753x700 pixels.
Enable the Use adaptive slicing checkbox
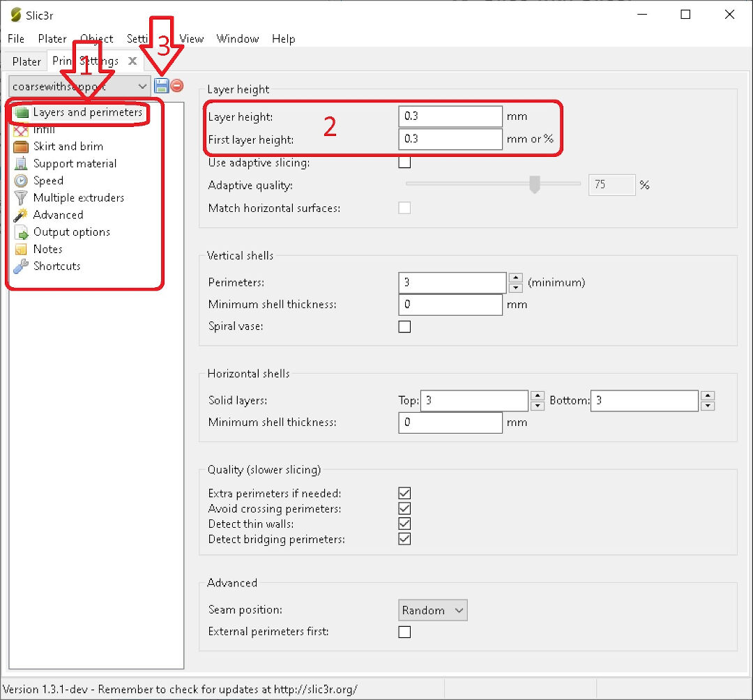pyautogui.click(x=404, y=162)
